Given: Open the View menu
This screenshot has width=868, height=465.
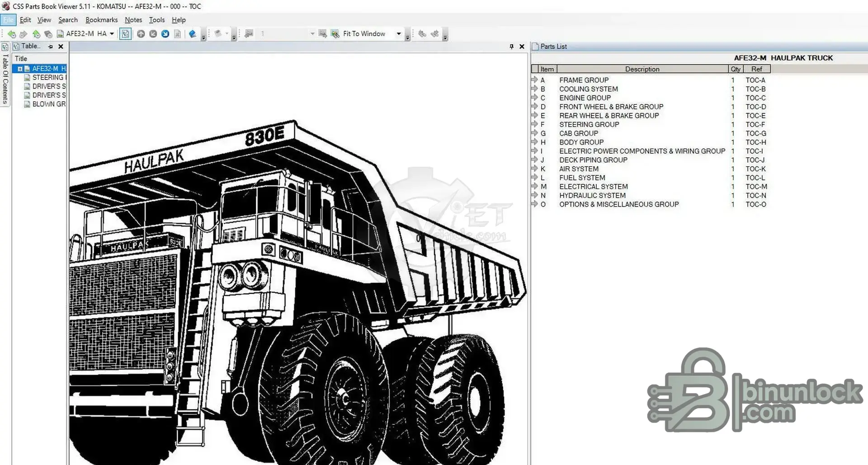Looking at the screenshot, I should coord(44,20).
